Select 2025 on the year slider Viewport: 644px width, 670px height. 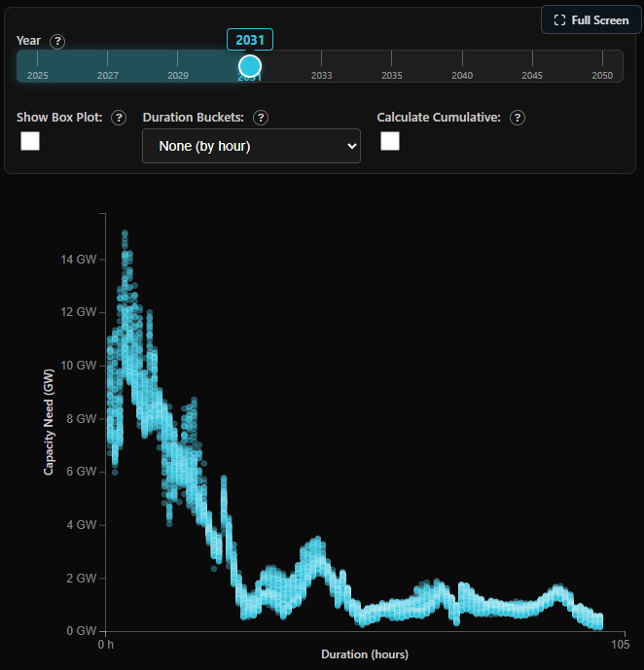coord(38,75)
